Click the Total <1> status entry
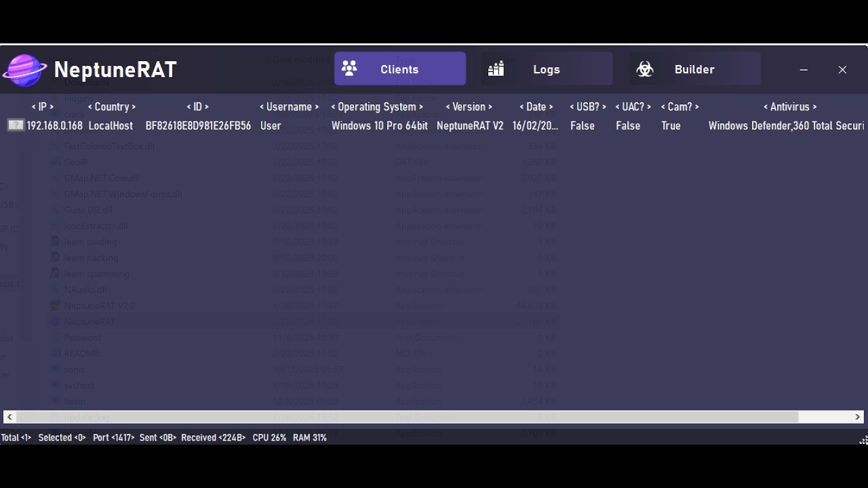This screenshot has width=868, height=488. [x=16, y=438]
